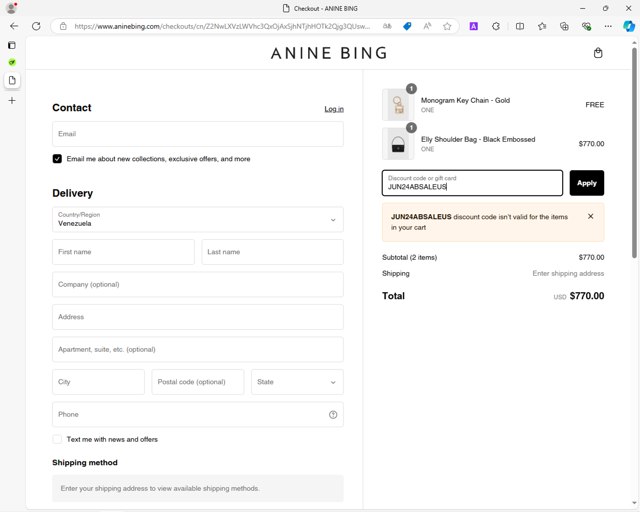This screenshot has height=512, width=640.
Task: Click the FREE price label
Action: 595,105
